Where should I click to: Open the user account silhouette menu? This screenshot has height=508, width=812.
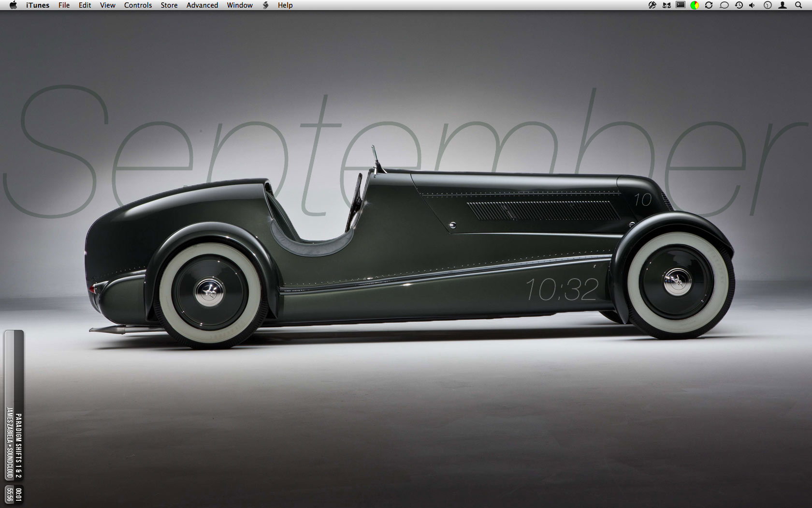[x=783, y=5]
